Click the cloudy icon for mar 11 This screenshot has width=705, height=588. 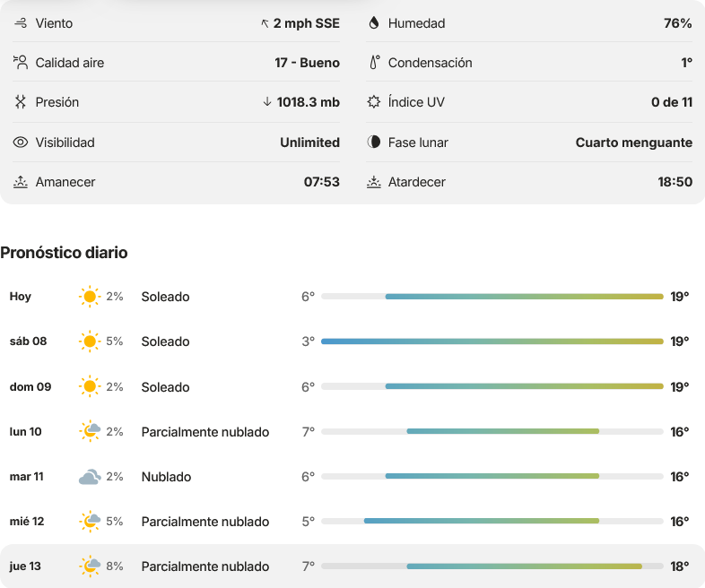(90, 476)
